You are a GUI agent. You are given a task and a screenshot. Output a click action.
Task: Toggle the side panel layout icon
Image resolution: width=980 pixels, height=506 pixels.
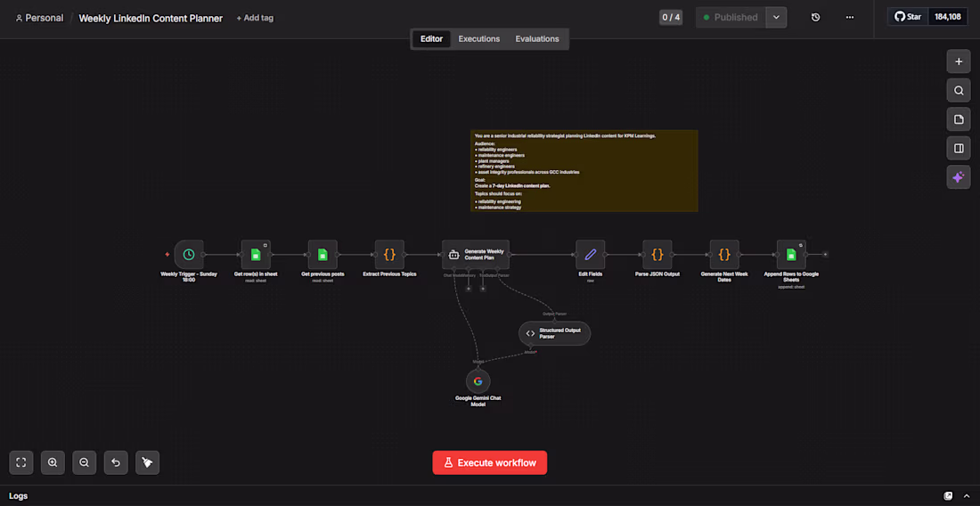pos(958,148)
